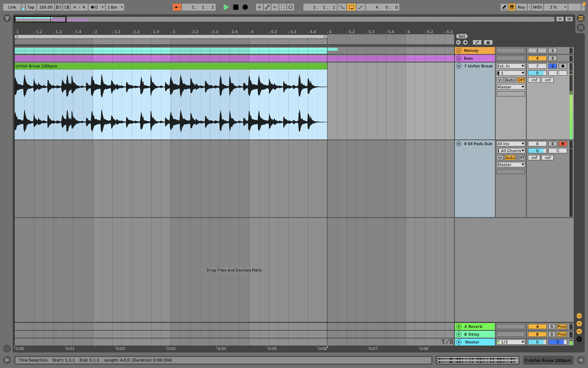The image size is (588, 368).
Task: Solo the Bass track
Action: (x=552, y=58)
